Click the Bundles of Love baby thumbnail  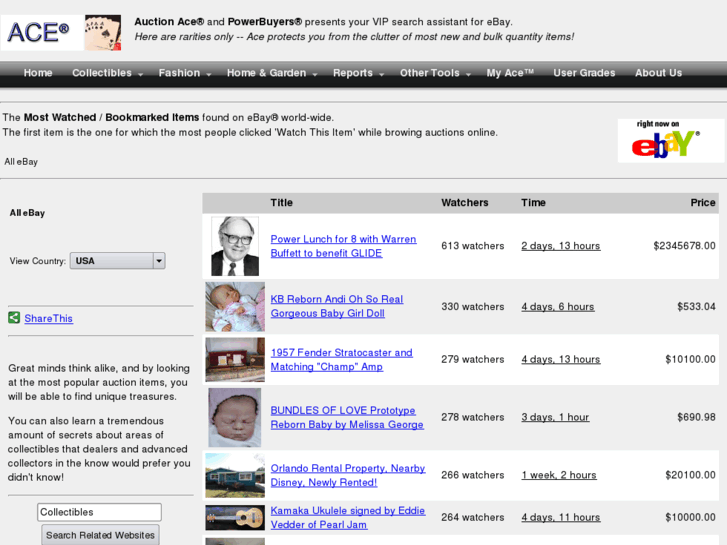(x=235, y=417)
